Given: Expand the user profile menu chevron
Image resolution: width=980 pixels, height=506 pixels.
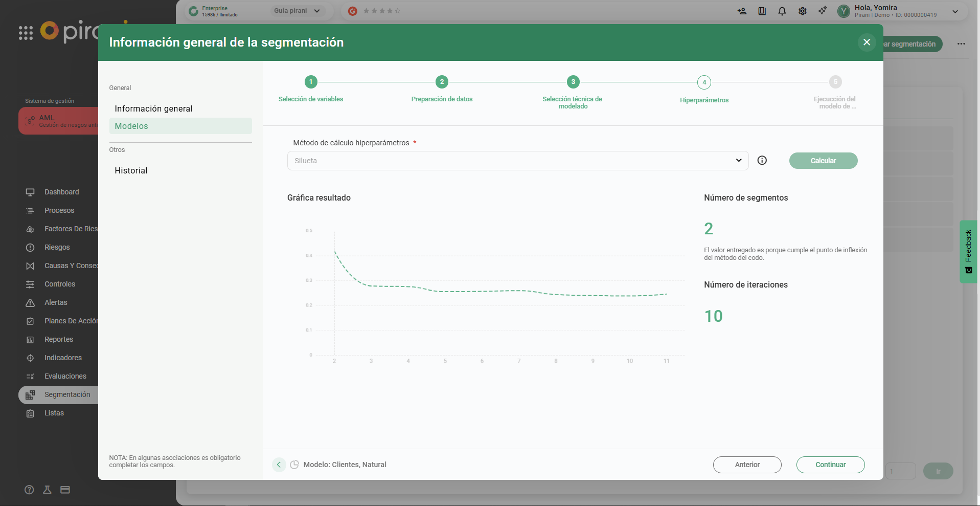Looking at the screenshot, I should tap(955, 11).
